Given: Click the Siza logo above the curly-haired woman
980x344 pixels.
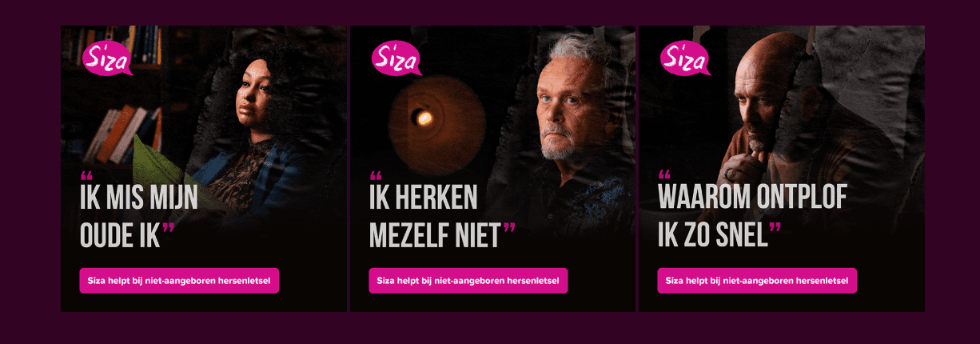Looking at the screenshot, I should tap(107, 58).
